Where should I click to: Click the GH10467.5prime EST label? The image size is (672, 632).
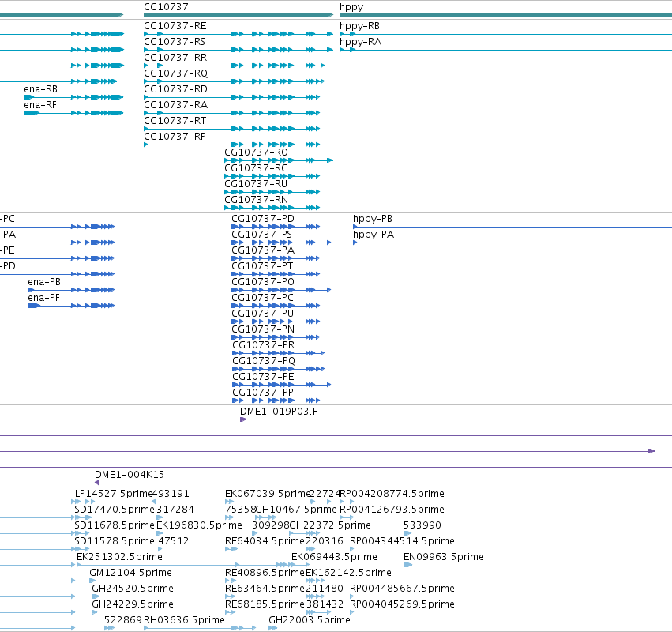coord(297,510)
